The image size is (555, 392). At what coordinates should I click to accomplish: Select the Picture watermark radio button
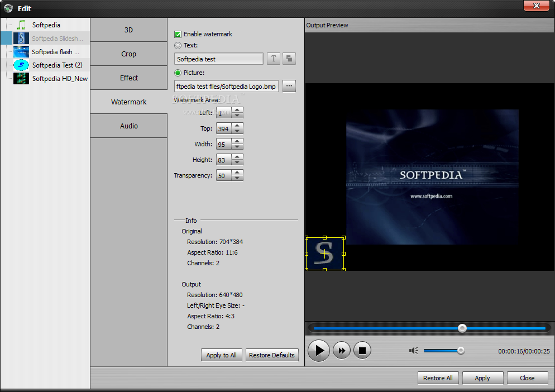click(x=178, y=73)
